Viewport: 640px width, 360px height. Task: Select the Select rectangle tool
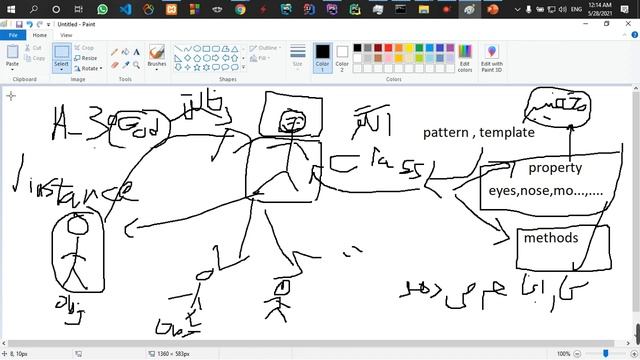pyautogui.click(x=62, y=52)
